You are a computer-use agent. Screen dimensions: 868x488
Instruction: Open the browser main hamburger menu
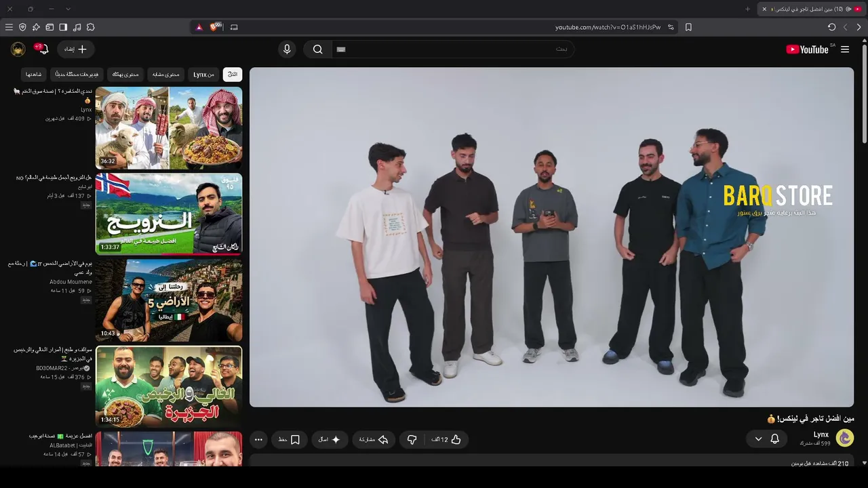(x=9, y=27)
